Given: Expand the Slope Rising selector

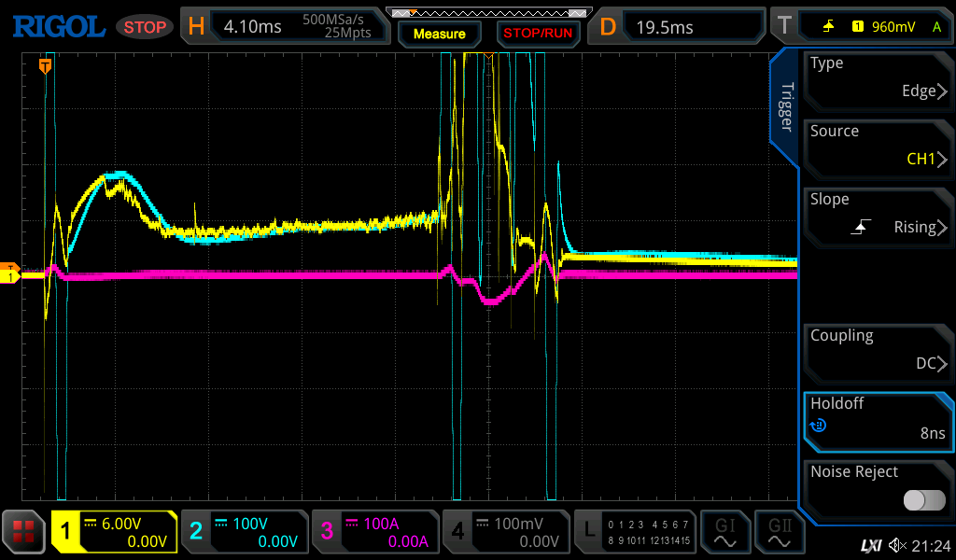Looking at the screenshot, I should click(878, 215).
